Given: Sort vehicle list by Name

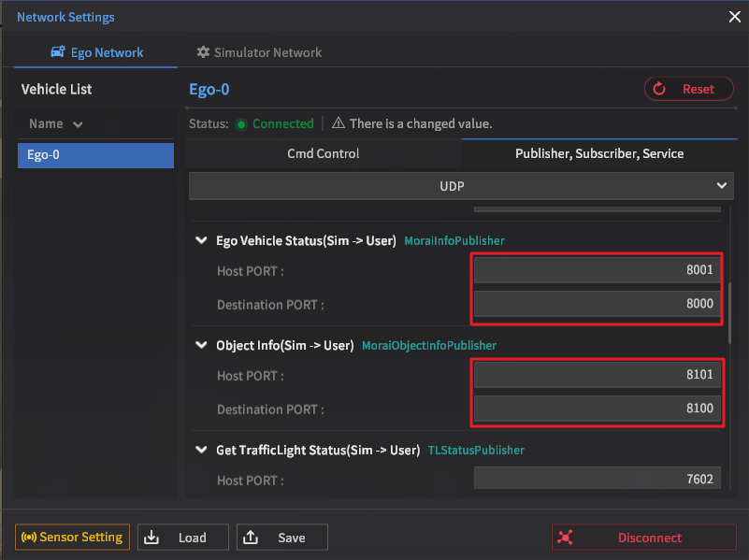Looking at the screenshot, I should click(55, 123).
